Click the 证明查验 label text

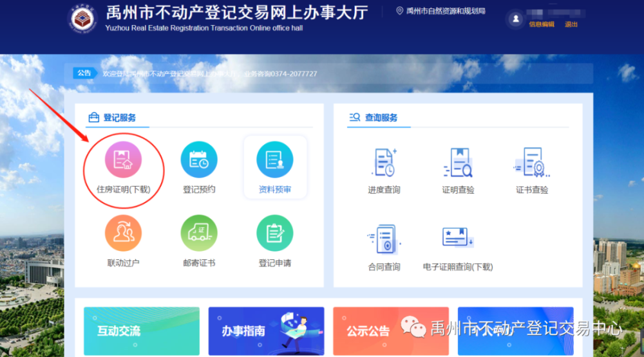[x=458, y=190]
